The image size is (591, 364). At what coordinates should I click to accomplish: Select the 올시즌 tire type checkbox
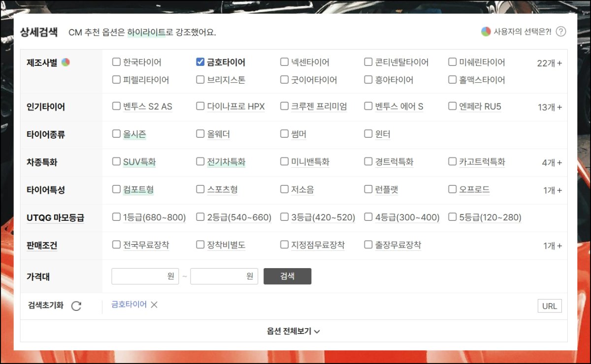pyautogui.click(x=116, y=133)
